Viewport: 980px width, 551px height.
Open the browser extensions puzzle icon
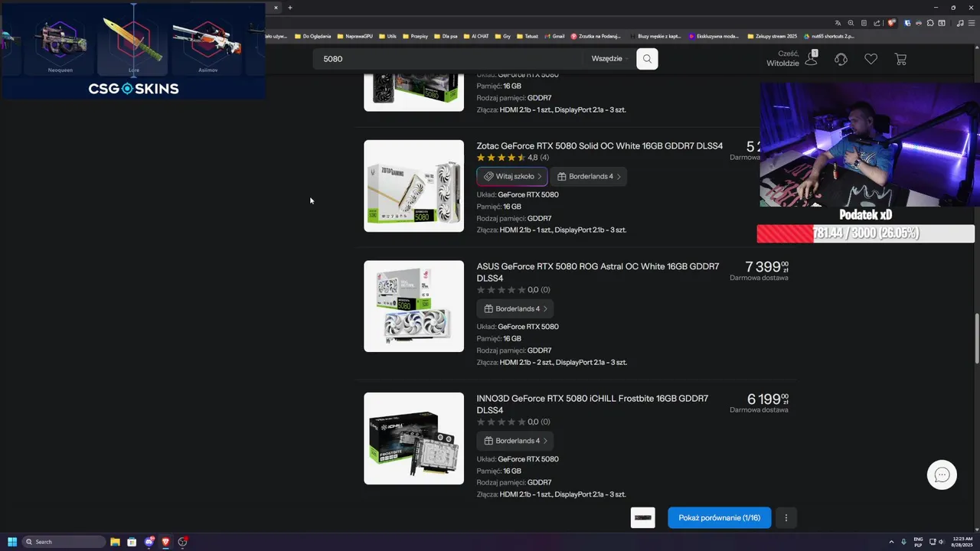930,23
